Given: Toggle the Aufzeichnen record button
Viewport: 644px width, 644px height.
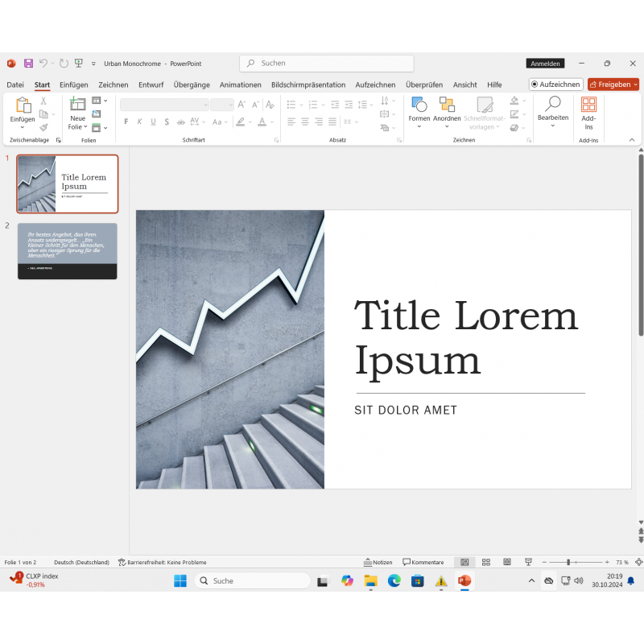Looking at the screenshot, I should point(555,85).
